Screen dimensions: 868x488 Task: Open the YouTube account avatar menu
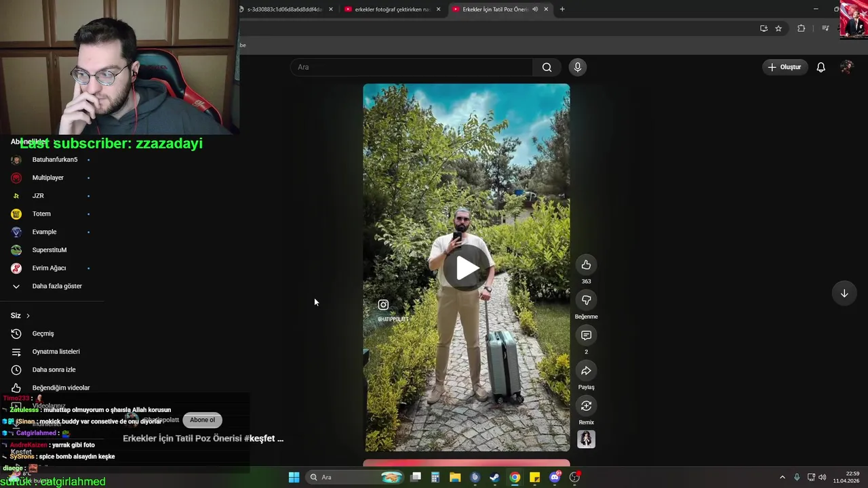tap(846, 67)
